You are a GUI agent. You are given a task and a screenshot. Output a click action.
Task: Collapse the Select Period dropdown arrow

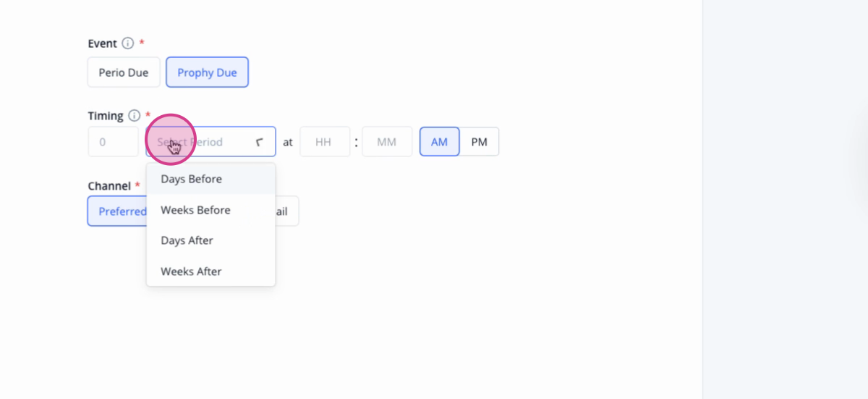point(259,143)
